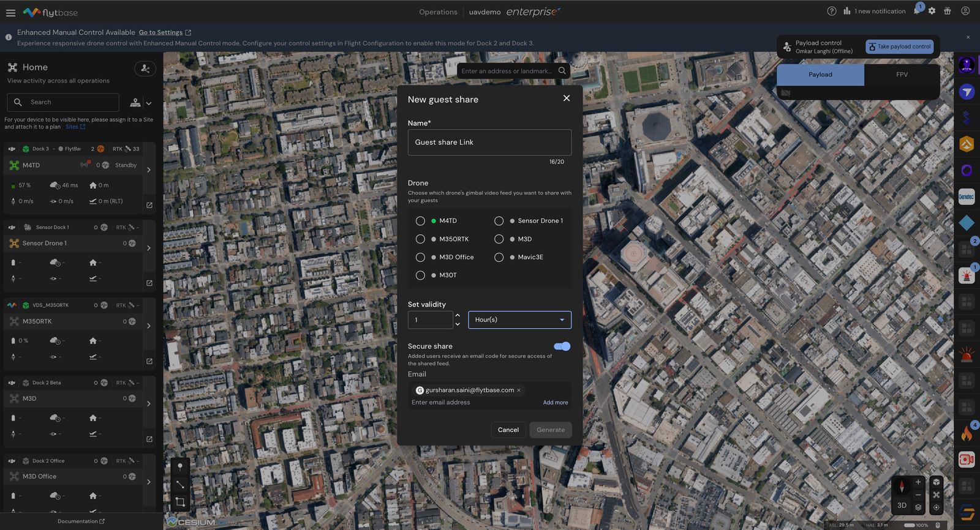Switch to the Payload tab
980x530 pixels.
click(x=820, y=75)
